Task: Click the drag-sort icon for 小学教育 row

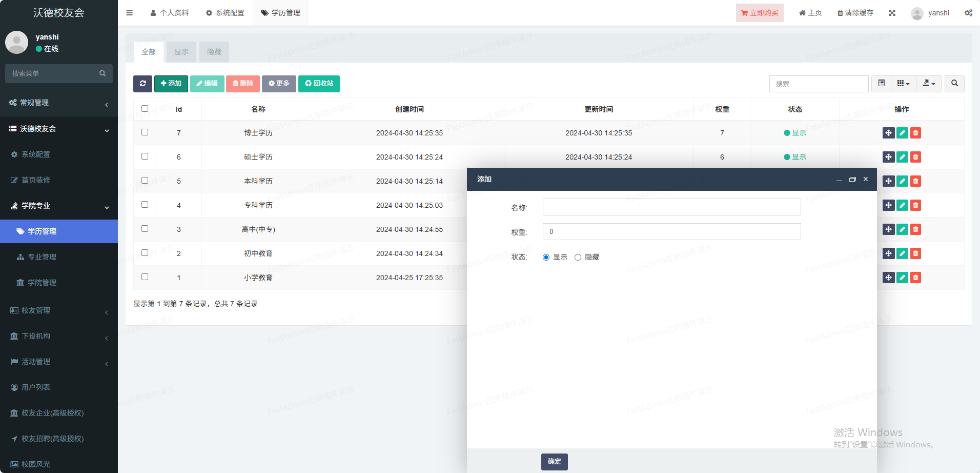Action: tap(888, 278)
